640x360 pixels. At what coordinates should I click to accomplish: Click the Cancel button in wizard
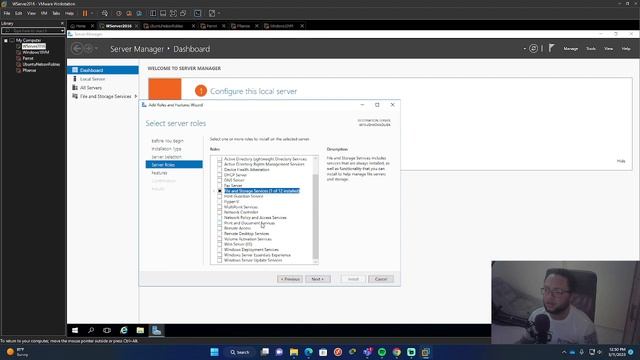coord(381,279)
